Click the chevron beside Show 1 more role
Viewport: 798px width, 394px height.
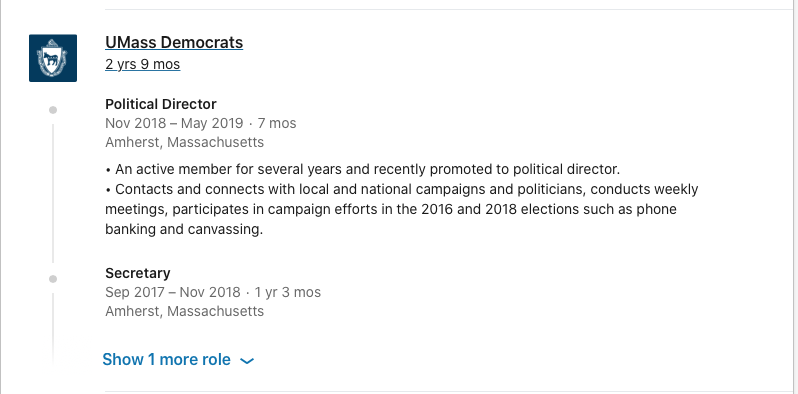pos(247,361)
